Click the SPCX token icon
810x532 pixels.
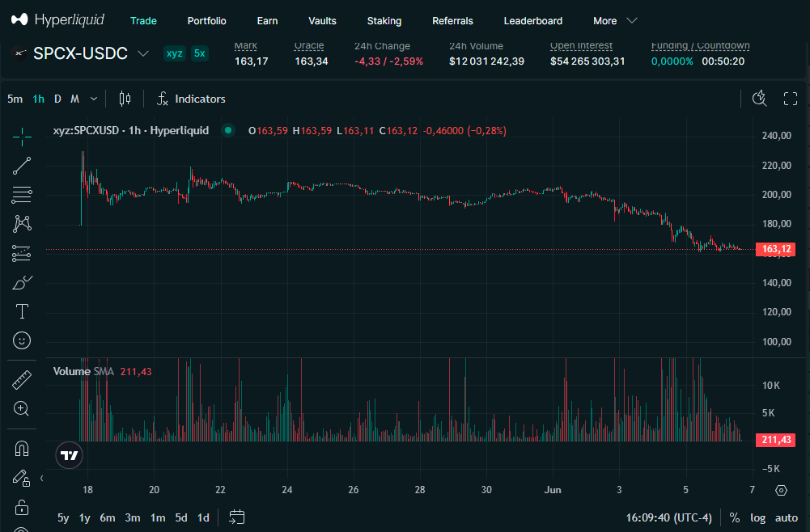pos(19,53)
